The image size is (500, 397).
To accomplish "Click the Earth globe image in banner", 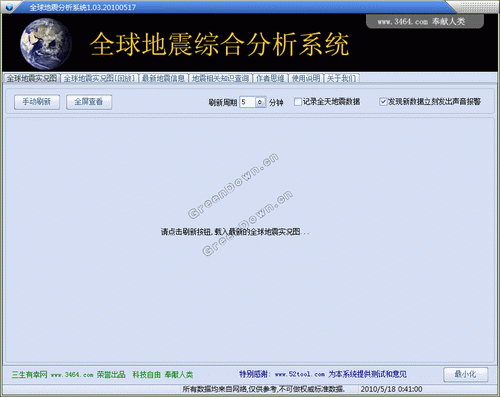I will 45,44.
